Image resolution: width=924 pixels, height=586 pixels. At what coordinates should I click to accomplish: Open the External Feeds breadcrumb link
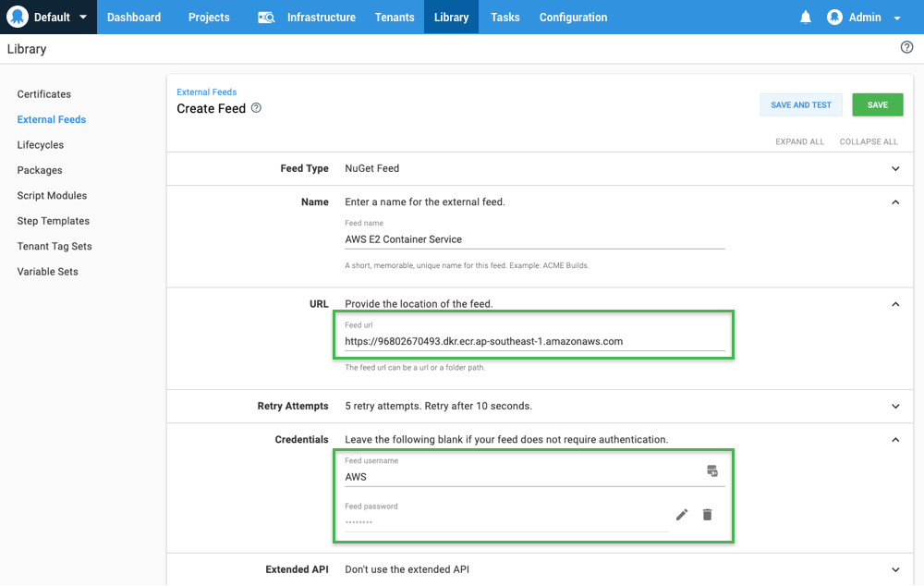click(206, 92)
